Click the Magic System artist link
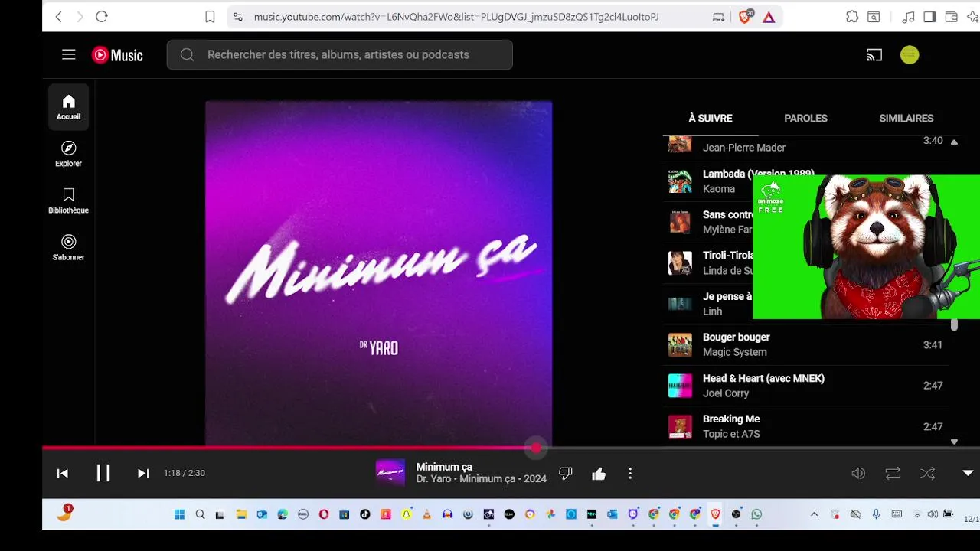The height and width of the screenshot is (551, 980). point(734,352)
